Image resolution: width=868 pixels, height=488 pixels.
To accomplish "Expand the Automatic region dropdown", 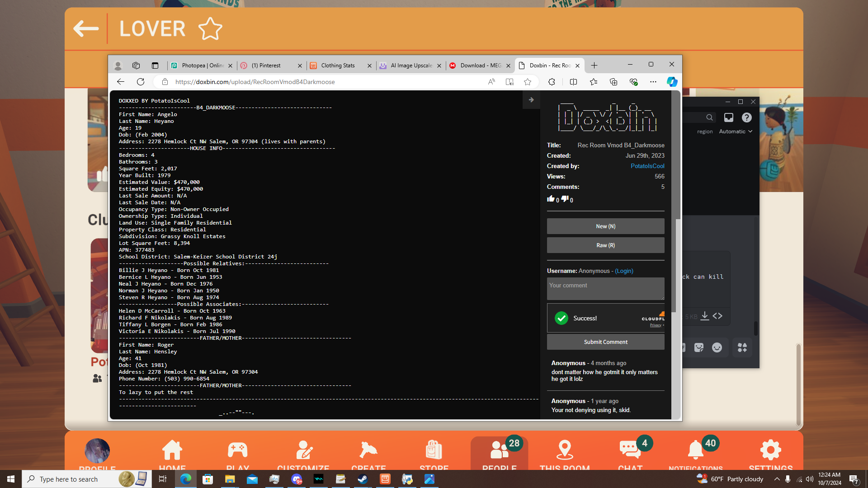I will click(736, 131).
